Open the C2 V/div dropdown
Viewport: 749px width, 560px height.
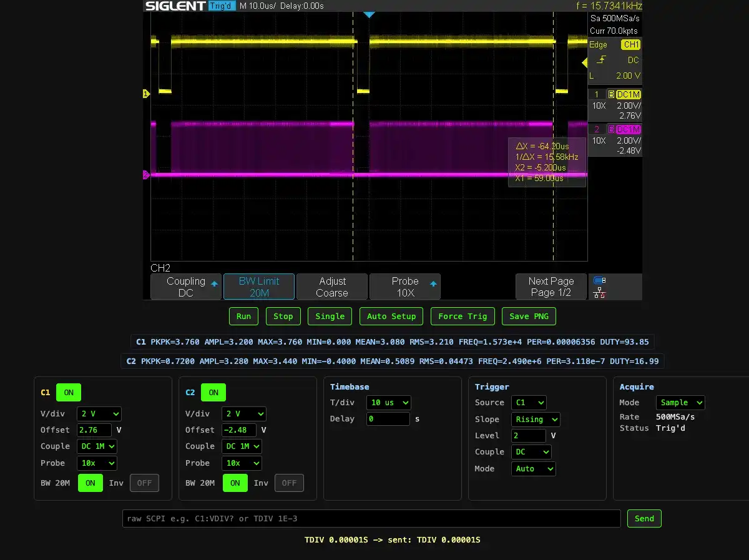tap(243, 413)
